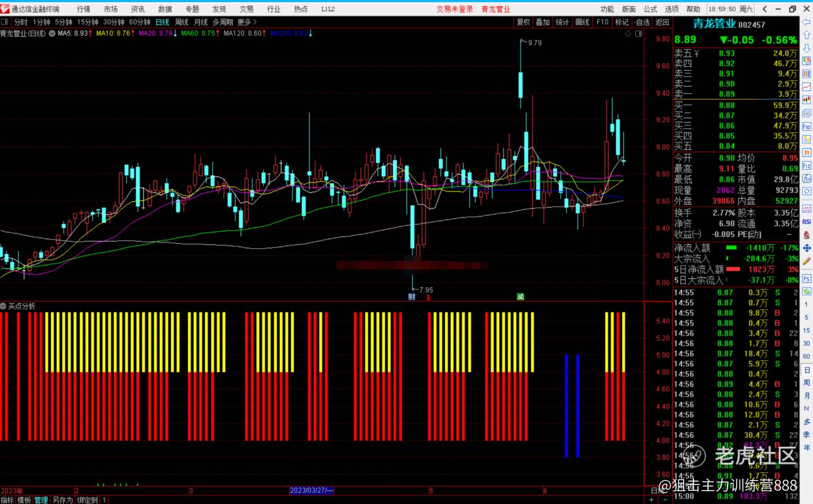Switch to 5-minute period in right sidebar
Screen dimensions: 813x504
click(x=806, y=317)
